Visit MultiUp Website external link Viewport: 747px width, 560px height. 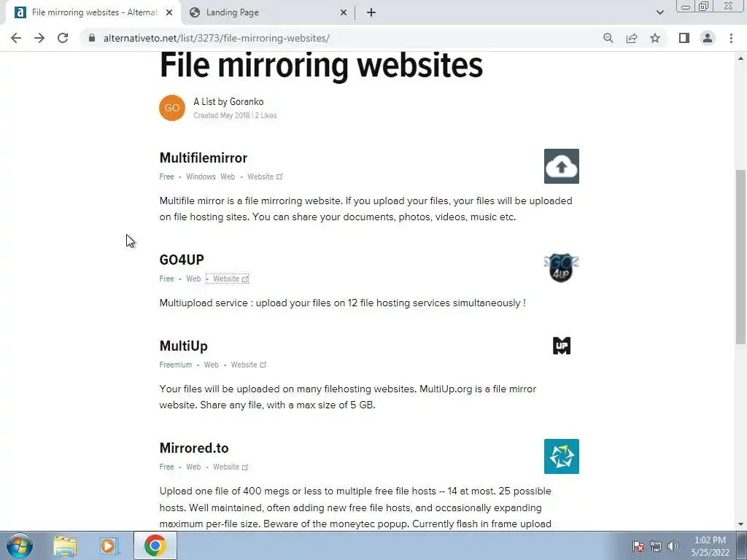point(249,365)
